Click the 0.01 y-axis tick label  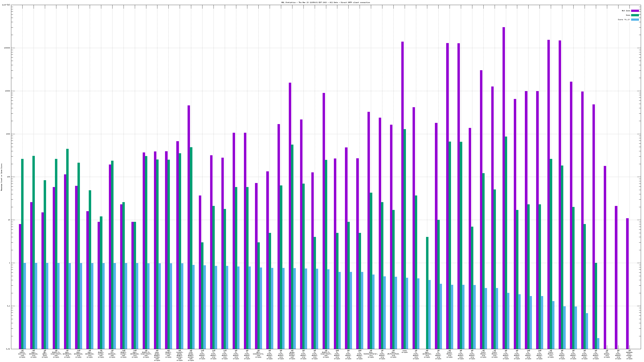[8, 349]
